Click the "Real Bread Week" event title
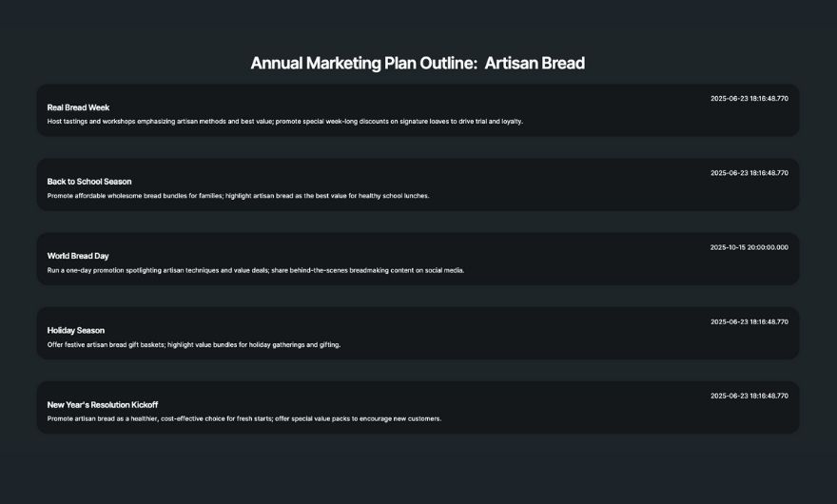 pyautogui.click(x=78, y=107)
